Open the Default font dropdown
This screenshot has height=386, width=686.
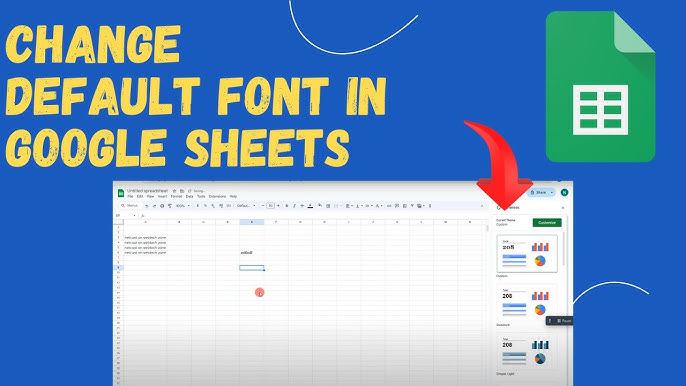point(246,206)
